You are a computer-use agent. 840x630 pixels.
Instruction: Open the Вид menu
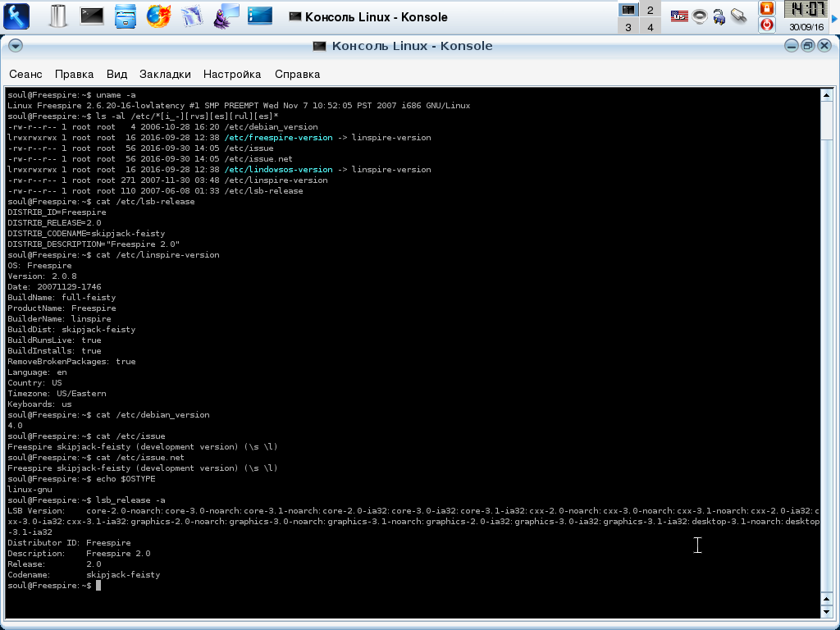[116, 75]
